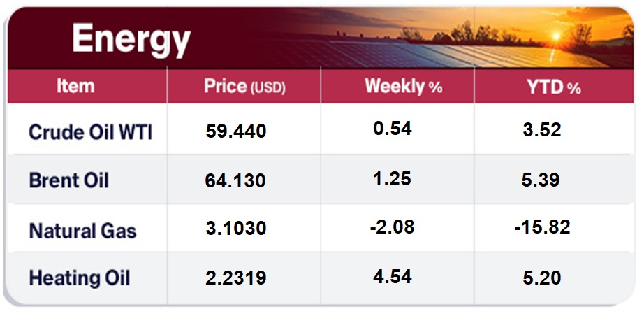Select the Price (USD) column header
The width and height of the screenshot is (644, 330).
244,87
